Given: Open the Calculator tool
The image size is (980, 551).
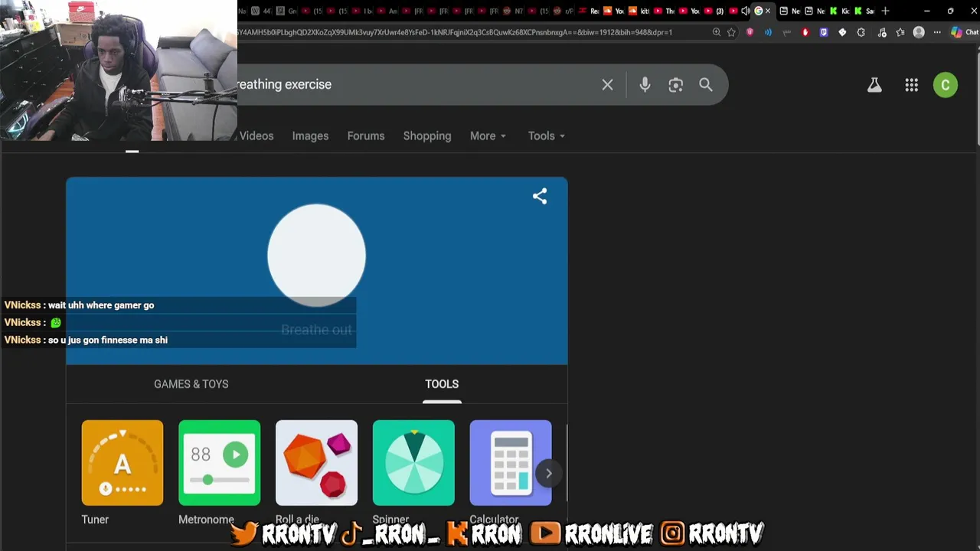Looking at the screenshot, I should 511,463.
